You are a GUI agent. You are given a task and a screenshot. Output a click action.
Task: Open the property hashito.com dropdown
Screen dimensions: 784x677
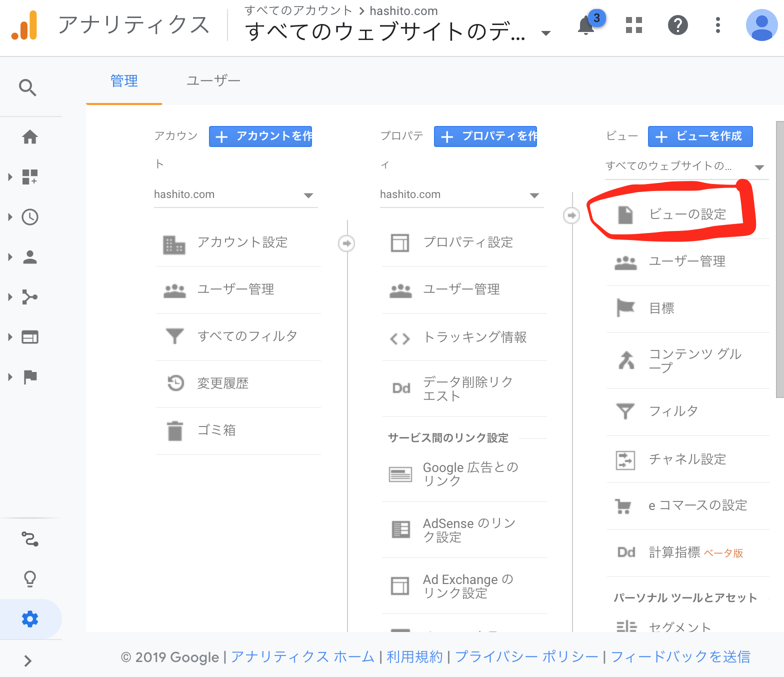[462, 195]
